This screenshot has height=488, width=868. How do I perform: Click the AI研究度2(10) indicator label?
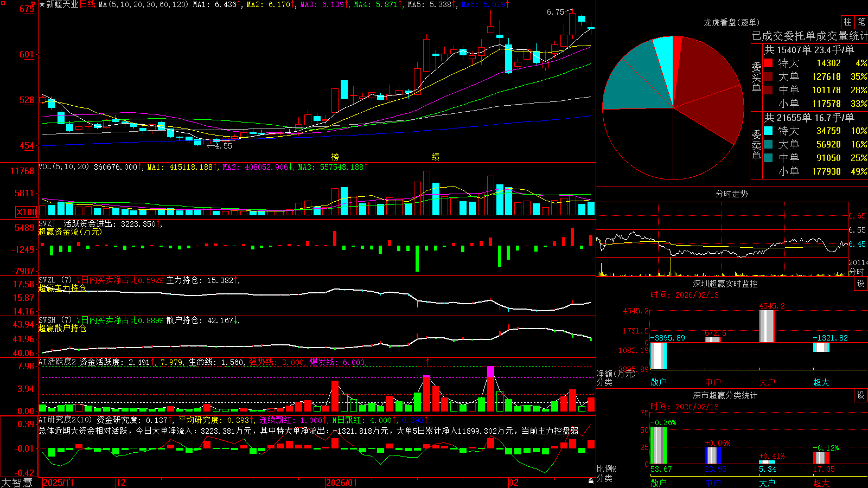(x=65, y=420)
